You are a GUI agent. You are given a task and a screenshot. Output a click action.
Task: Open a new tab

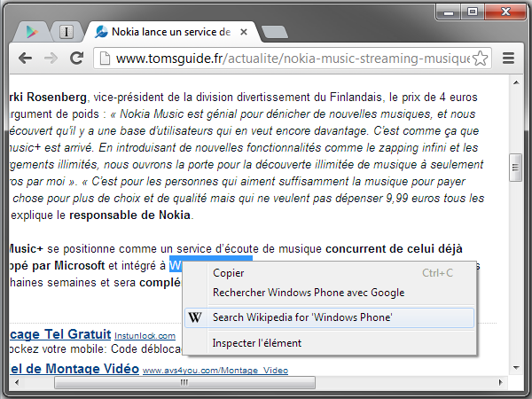click(275, 32)
